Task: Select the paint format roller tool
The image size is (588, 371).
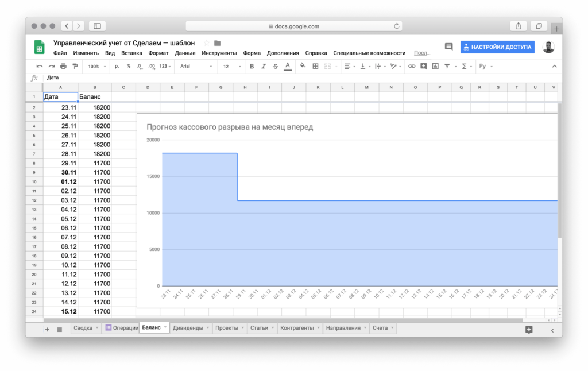Action: [75, 67]
